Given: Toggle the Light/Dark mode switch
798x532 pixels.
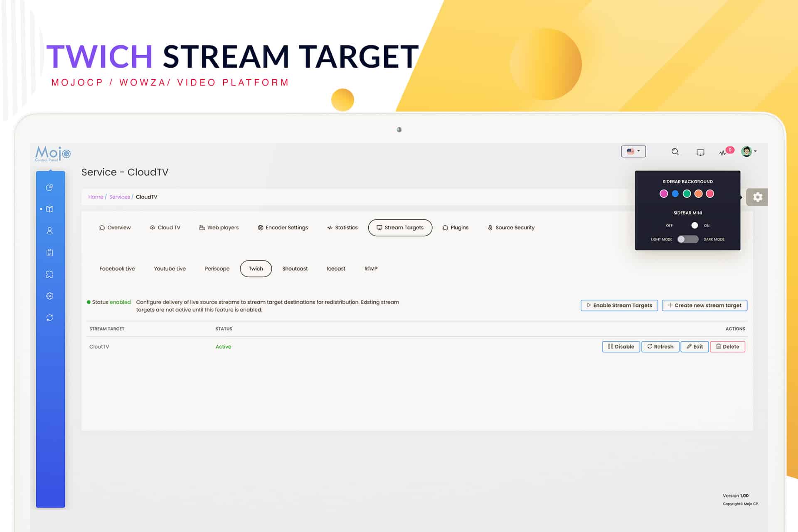Looking at the screenshot, I should click(688, 239).
